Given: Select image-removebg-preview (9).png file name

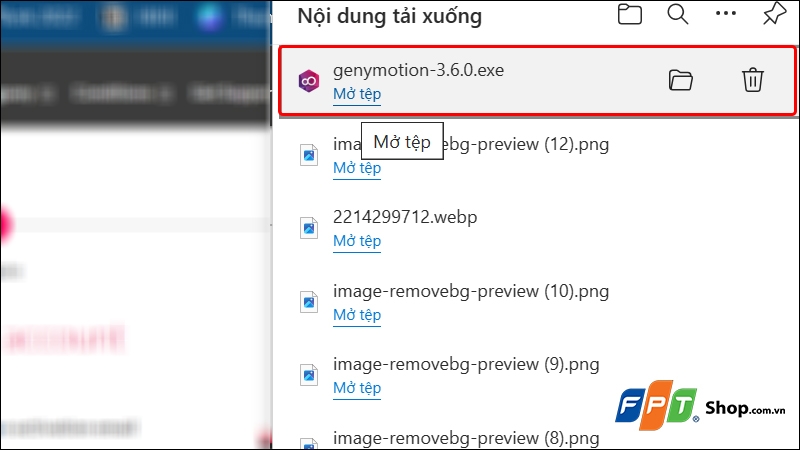Looking at the screenshot, I should click(x=466, y=364).
